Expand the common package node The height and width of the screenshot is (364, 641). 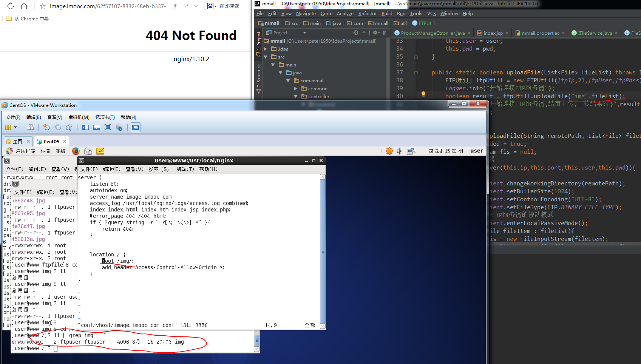(x=296, y=89)
